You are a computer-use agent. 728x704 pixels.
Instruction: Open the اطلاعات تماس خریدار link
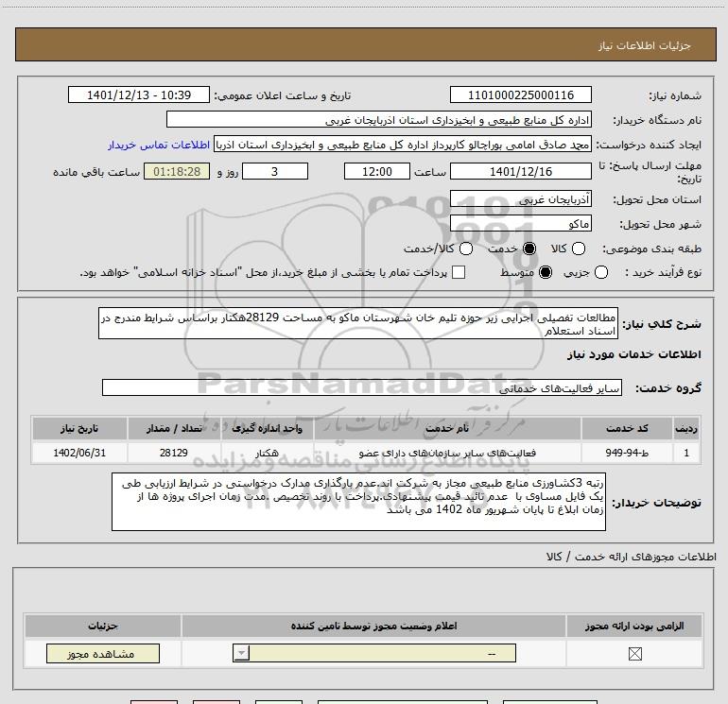159,146
